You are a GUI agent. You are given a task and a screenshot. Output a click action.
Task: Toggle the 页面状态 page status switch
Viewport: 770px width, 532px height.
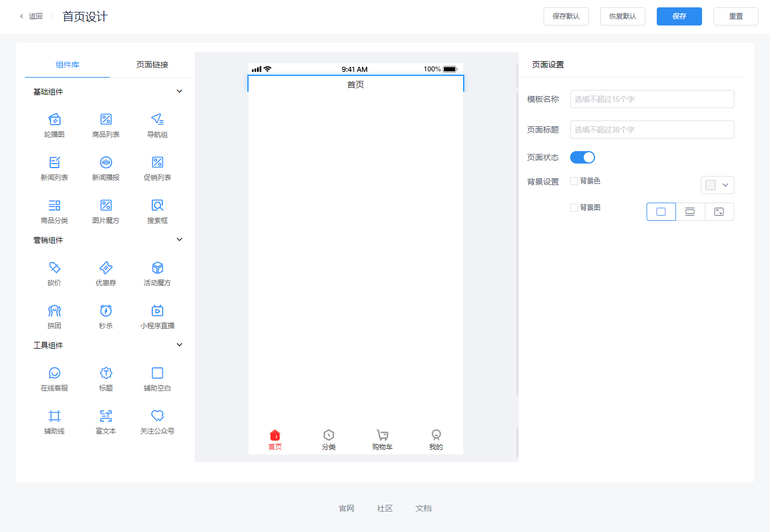tap(583, 157)
